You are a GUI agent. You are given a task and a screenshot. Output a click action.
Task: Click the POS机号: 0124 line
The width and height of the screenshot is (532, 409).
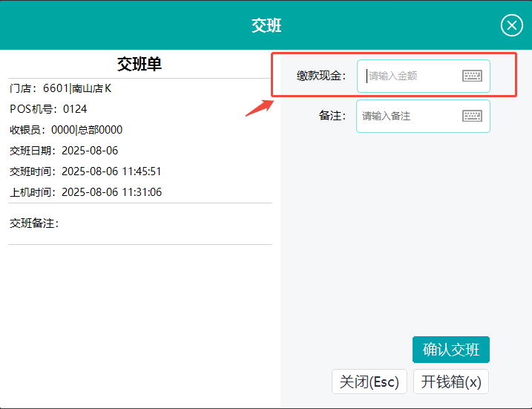click(48, 109)
